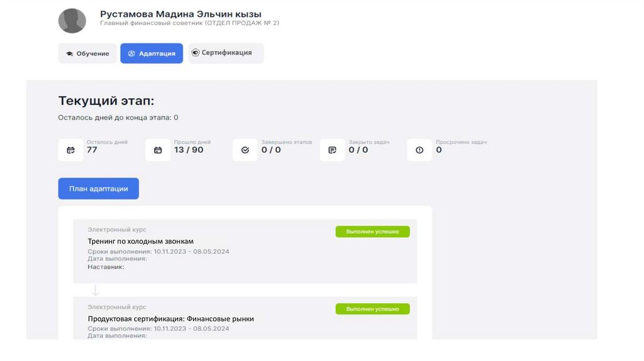Click the graduation cap icon in Обучение

click(69, 53)
